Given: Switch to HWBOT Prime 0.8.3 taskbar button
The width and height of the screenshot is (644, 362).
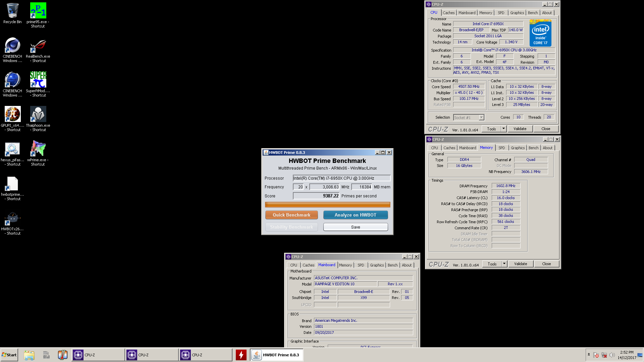Looking at the screenshot, I should pyautogui.click(x=276, y=355).
